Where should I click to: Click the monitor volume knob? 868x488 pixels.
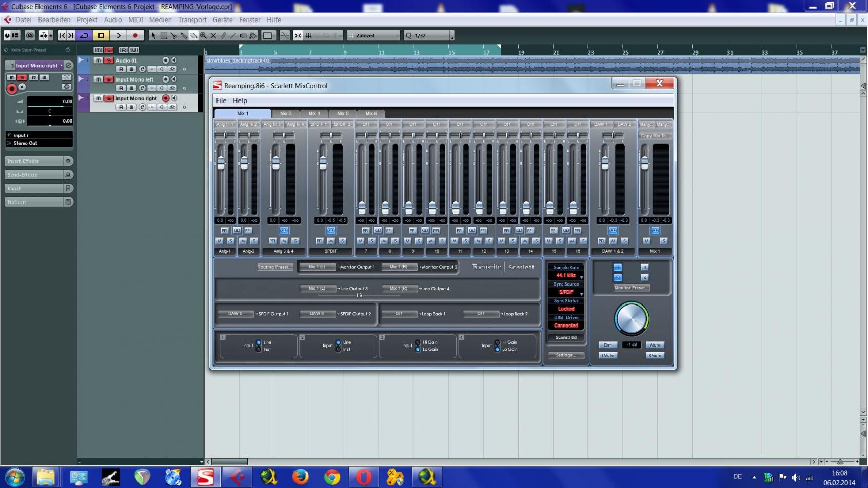pyautogui.click(x=632, y=319)
